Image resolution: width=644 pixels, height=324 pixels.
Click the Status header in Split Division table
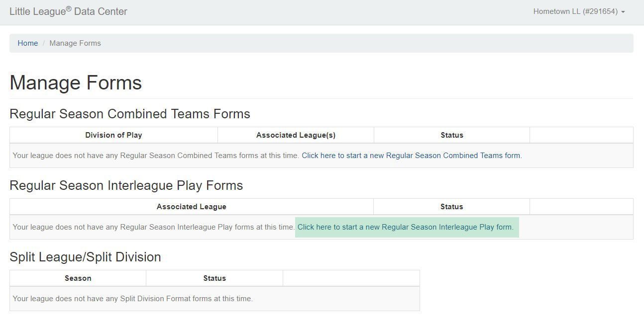click(215, 278)
